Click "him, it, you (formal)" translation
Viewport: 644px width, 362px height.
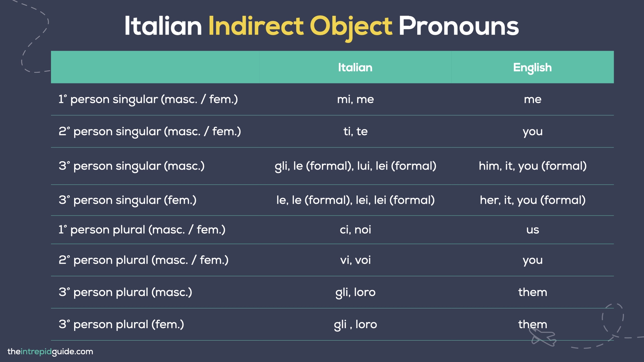point(532,166)
